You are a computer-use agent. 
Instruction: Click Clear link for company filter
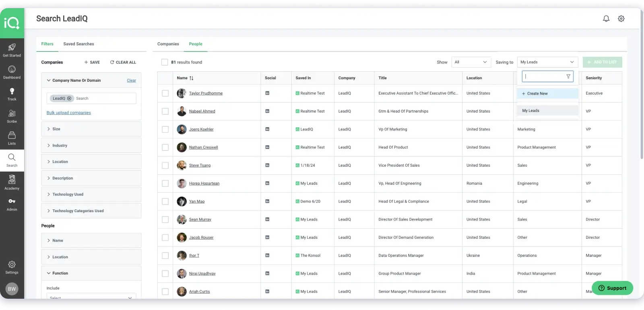(x=132, y=81)
